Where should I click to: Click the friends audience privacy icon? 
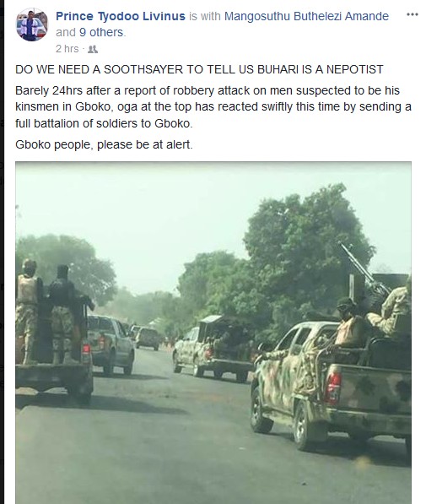click(x=93, y=49)
